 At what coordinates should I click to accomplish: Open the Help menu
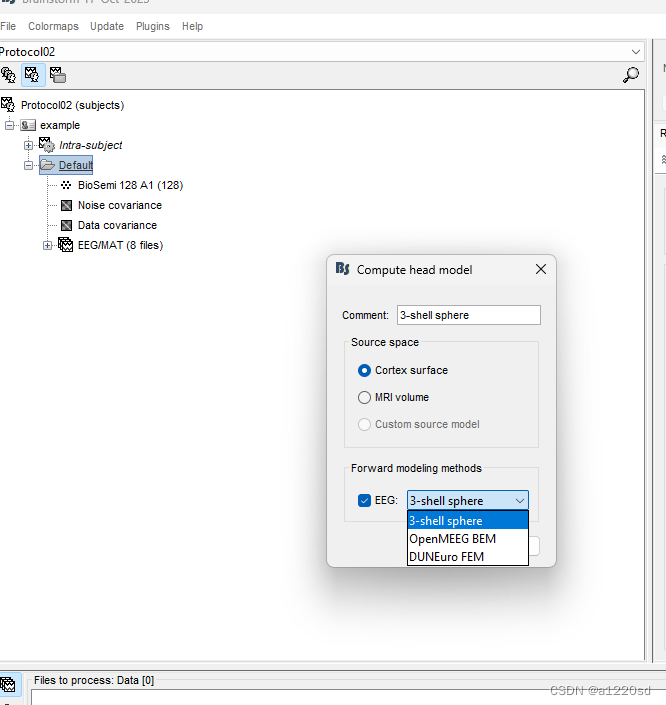coord(192,26)
